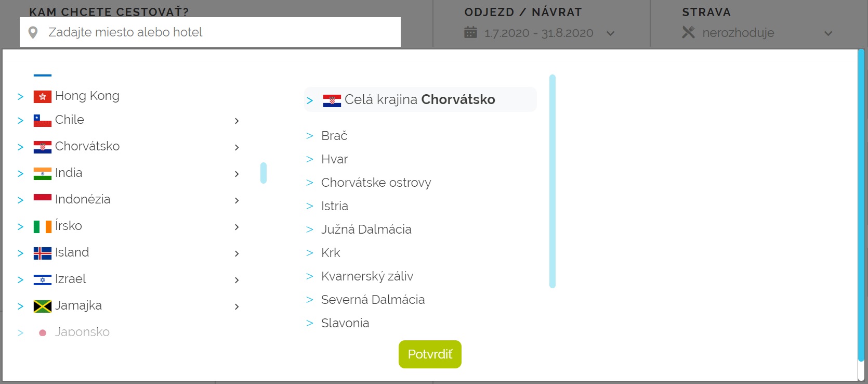This screenshot has height=384, width=868.
Task: Click the fork and knife Strava icon
Action: pyautogui.click(x=688, y=32)
